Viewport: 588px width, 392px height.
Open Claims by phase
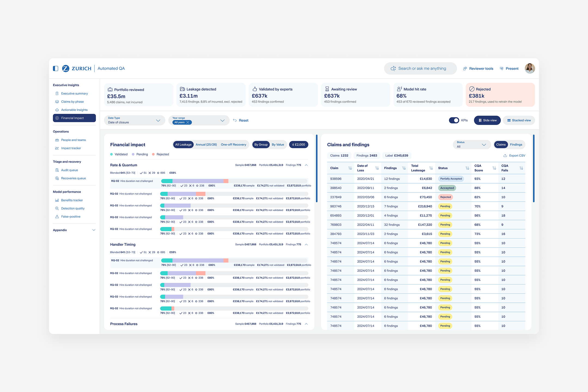click(x=72, y=102)
